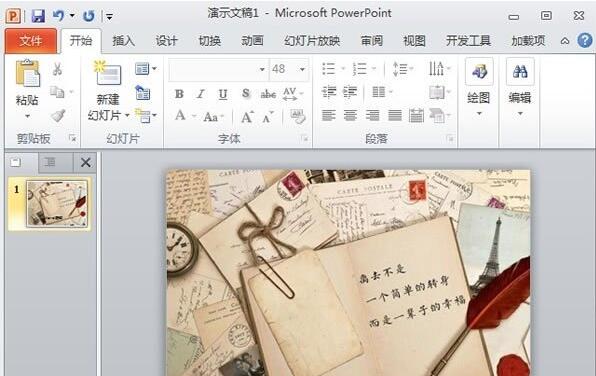Toggle Align text right
Viewport: 596px width, 376px height.
point(372,115)
